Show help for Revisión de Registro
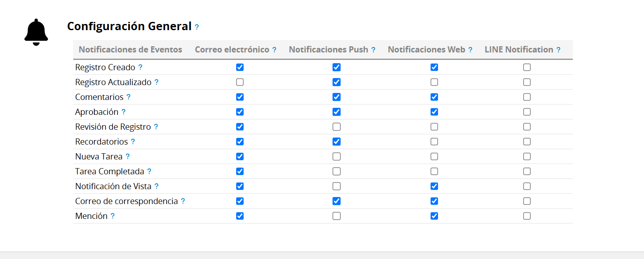Image resolution: width=644 pixels, height=259 pixels. point(156,127)
